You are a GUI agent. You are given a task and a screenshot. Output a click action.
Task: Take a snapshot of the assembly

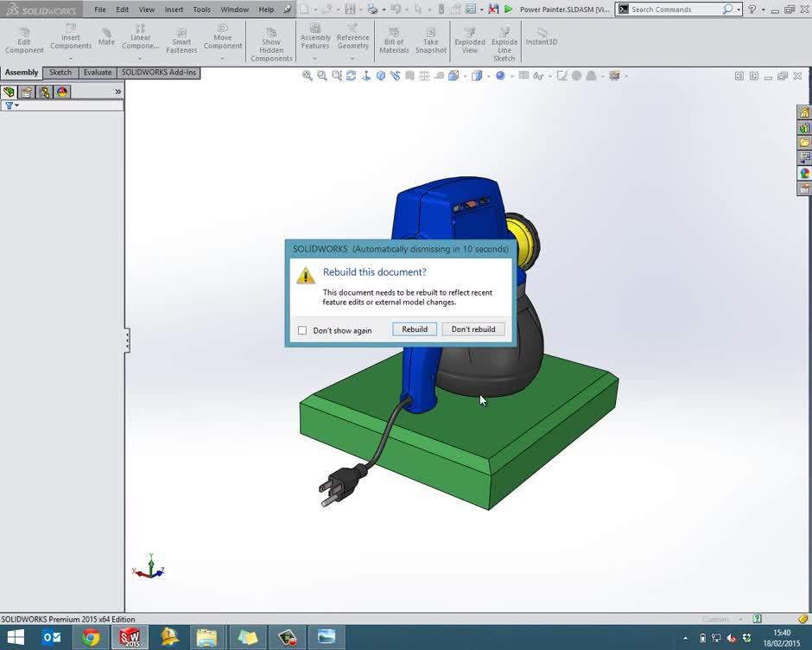[430, 39]
